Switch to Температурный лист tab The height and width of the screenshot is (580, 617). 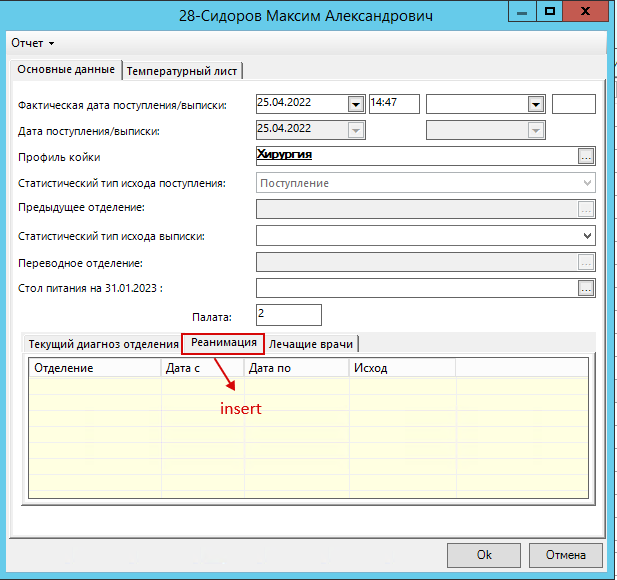tap(184, 70)
